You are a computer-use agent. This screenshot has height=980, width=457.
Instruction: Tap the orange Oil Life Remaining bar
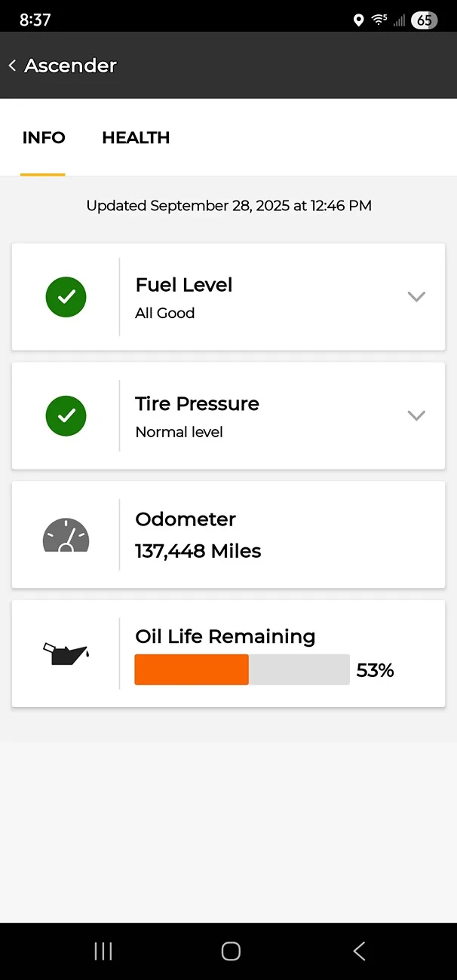click(x=192, y=669)
